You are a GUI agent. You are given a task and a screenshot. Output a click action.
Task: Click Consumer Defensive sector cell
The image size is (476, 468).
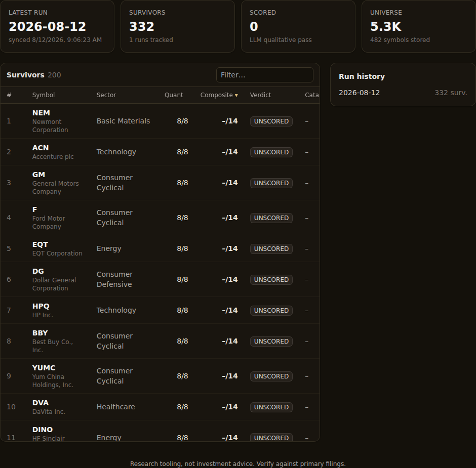point(114,279)
